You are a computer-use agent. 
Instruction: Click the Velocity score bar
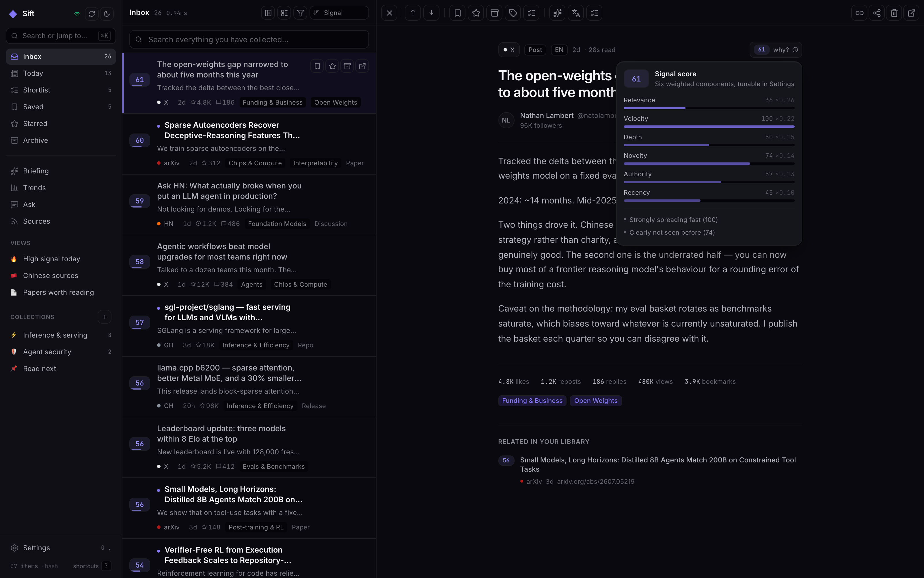pyautogui.click(x=709, y=127)
